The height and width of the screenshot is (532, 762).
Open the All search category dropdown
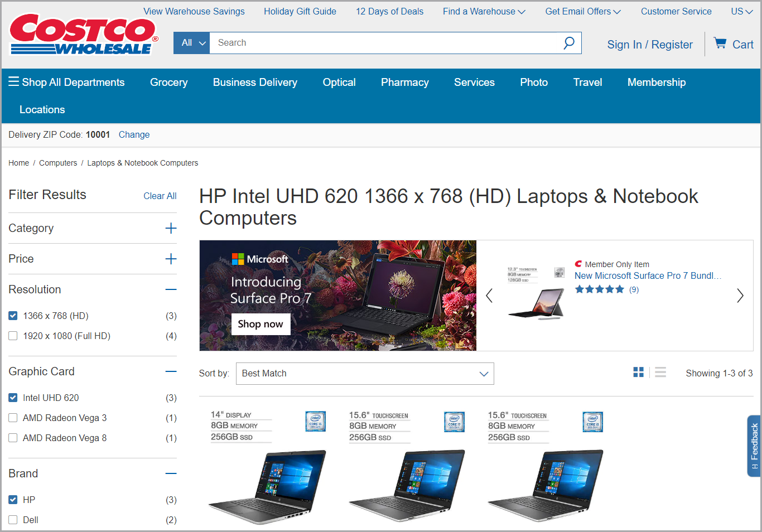[x=192, y=43]
